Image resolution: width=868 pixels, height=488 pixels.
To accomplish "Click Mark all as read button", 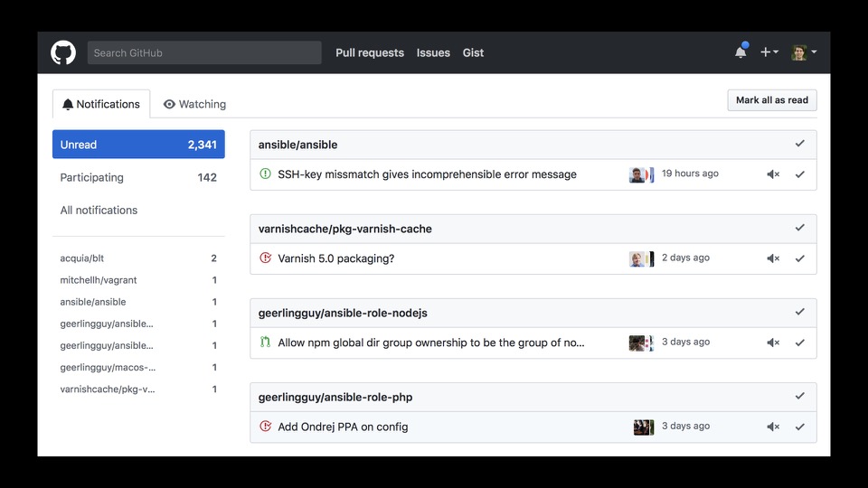I will pyautogui.click(x=771, y=100).
